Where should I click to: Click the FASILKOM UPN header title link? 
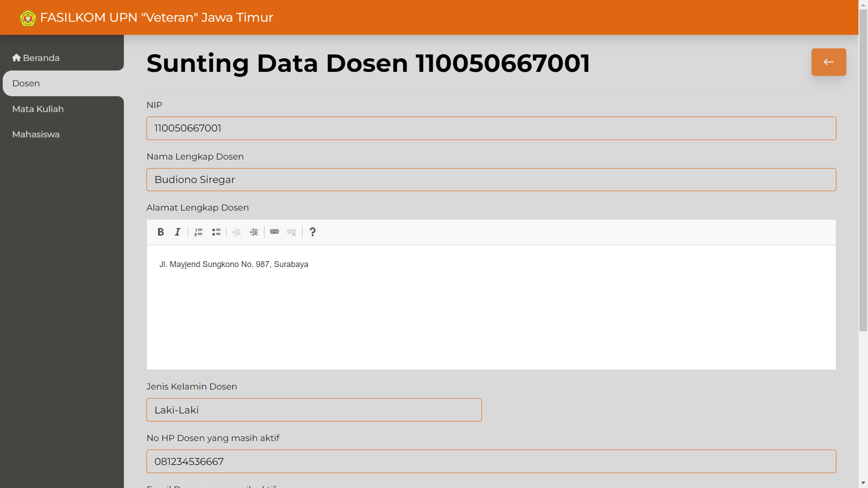[156, 17]
